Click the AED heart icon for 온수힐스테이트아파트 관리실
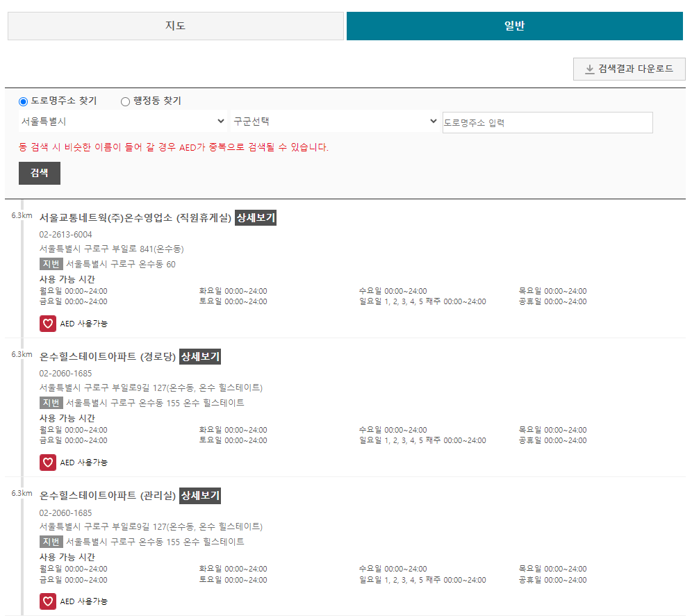Image resolution: width=692 pixels, height=616 pixels. (47, 601)
